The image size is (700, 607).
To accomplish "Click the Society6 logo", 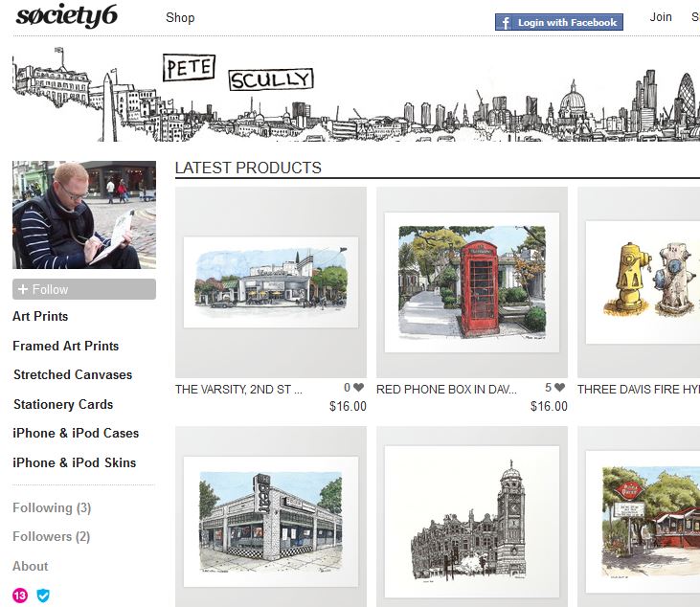I will pyautogui.click(x=66, y=16).
